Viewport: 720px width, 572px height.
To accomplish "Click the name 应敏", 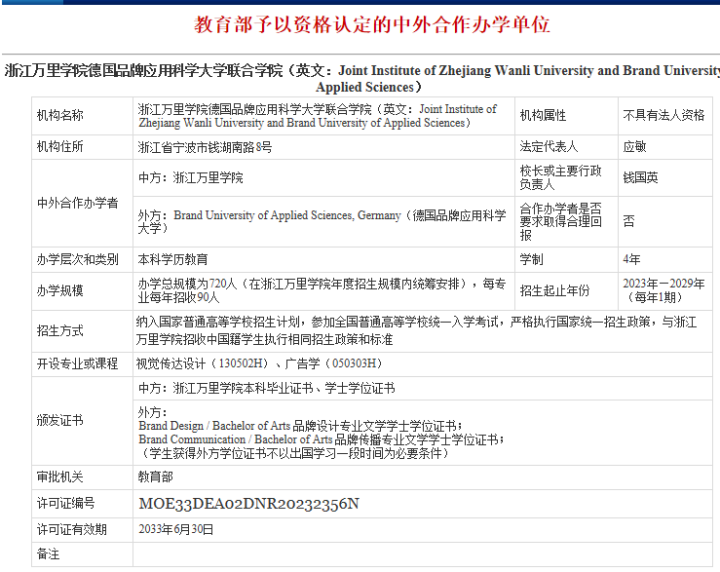I will coord(635,147).
